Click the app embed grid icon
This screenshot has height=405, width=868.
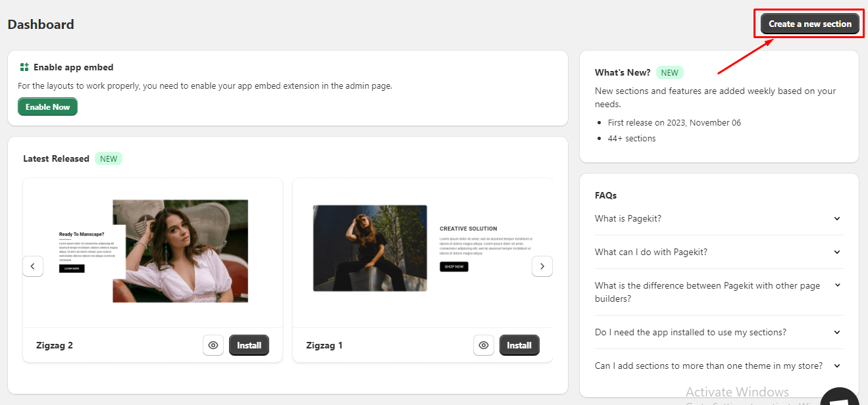point(24,67)
